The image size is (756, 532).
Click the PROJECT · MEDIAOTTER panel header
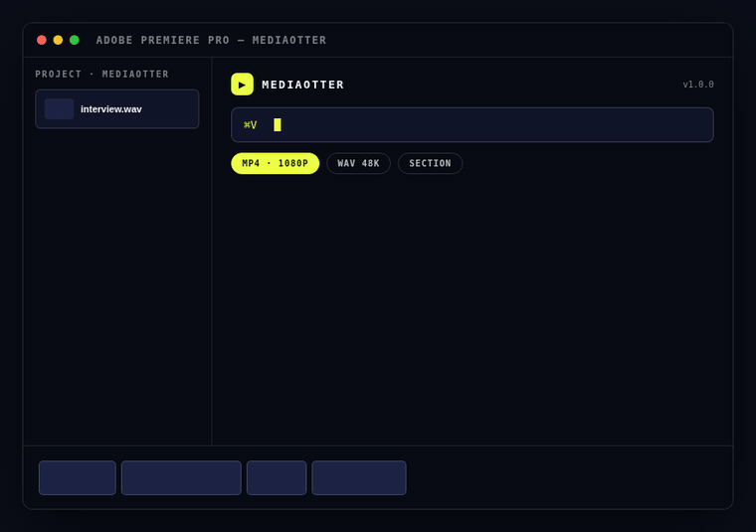click(x=102, y=75)
